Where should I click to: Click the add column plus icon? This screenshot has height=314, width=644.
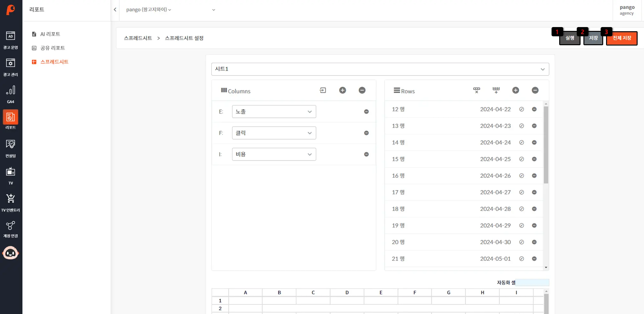tap(342, 90)
